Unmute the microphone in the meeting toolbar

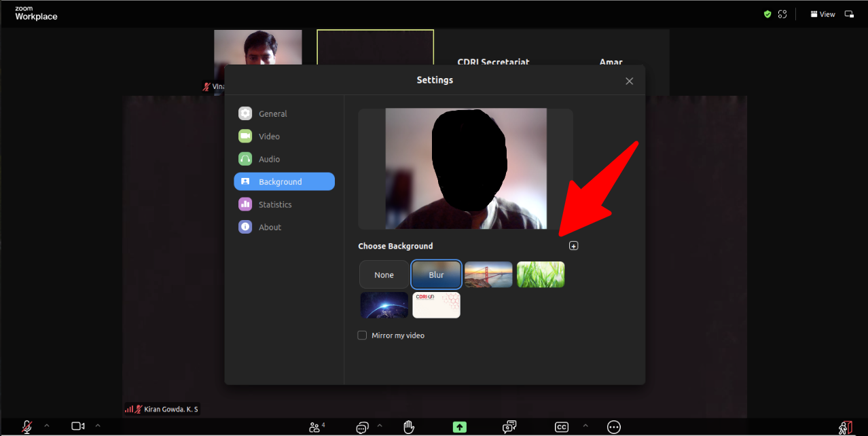coord(26,426)
